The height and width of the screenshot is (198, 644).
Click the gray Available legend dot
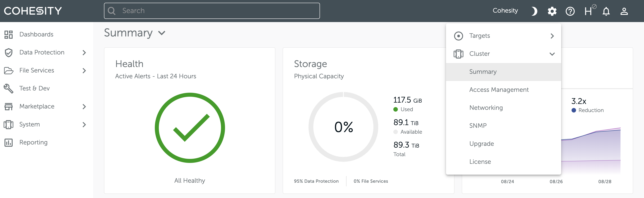point(396,132)
